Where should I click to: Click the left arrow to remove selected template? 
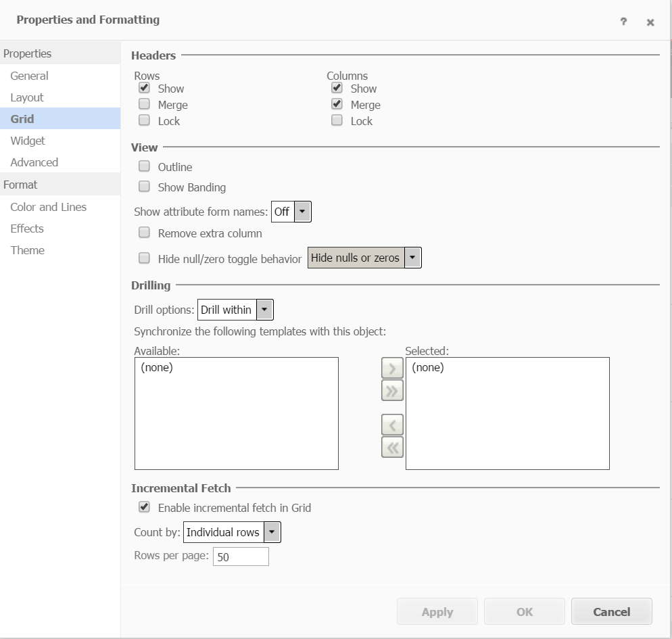(391, 424)
